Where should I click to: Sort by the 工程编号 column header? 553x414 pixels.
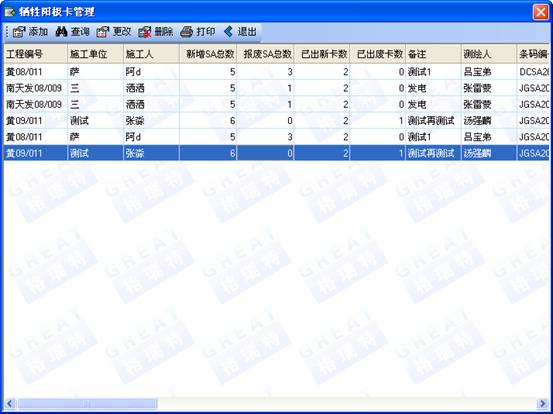click(36, 54)
